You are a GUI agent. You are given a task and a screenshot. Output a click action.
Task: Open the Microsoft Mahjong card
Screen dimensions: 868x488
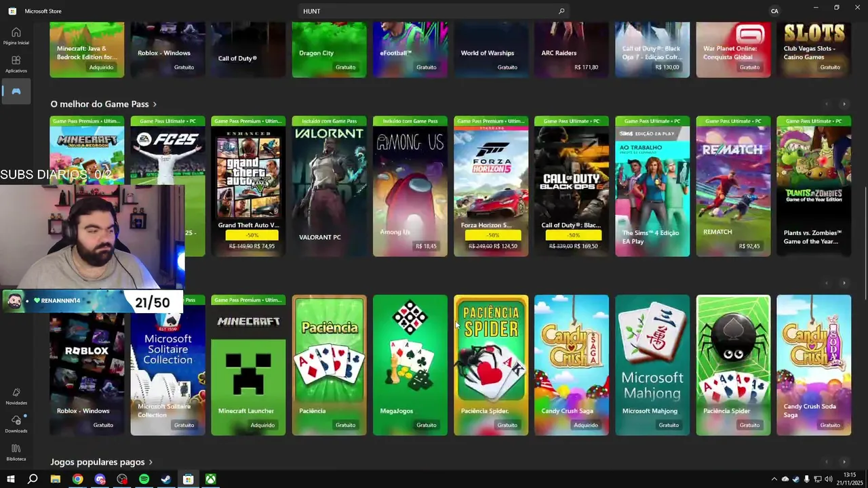tap(652, 365)
